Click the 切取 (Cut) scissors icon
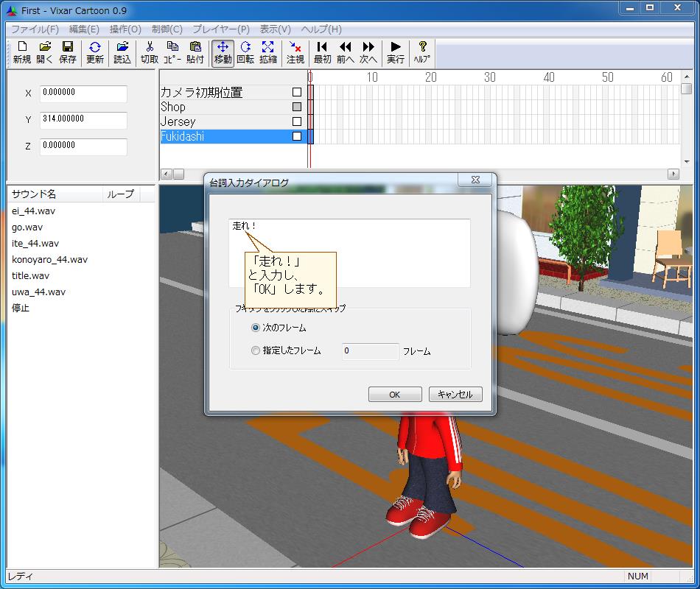 pos(150,52)
